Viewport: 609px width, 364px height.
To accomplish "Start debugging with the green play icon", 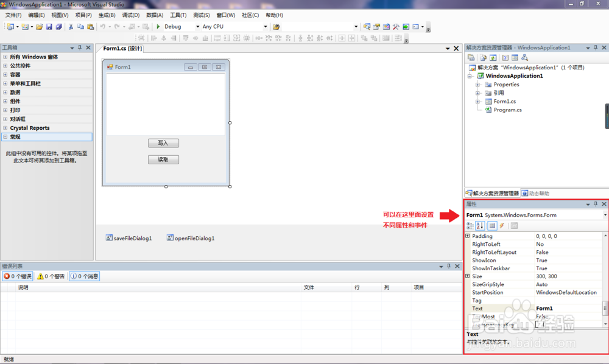I will 158,26.
